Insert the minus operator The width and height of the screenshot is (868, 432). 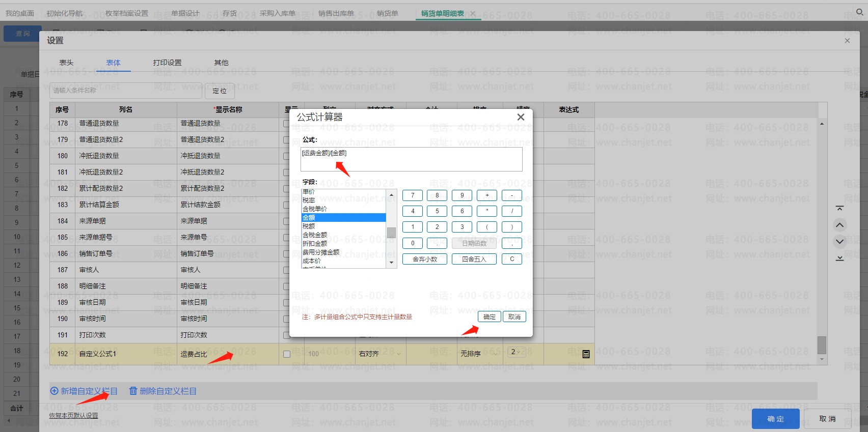pyautogui.click(x=512, y=195)
